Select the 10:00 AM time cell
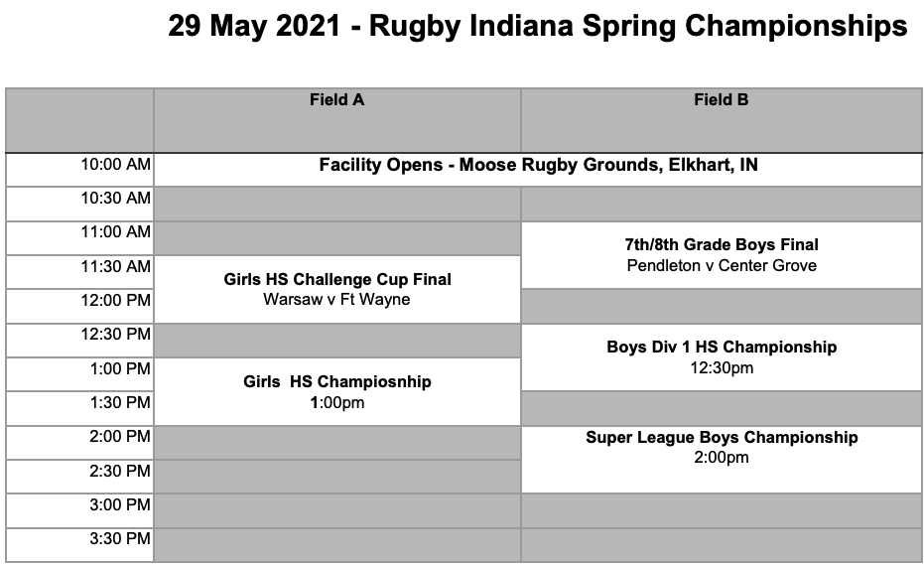 pos(79,170)
